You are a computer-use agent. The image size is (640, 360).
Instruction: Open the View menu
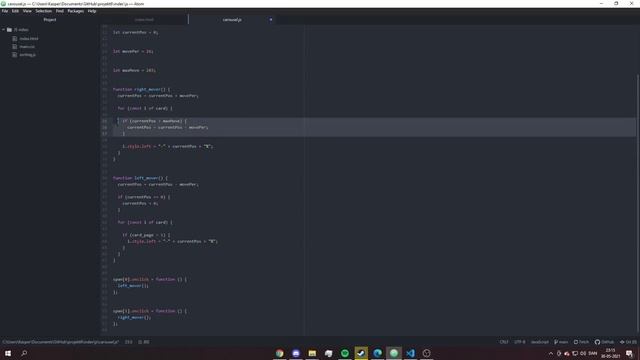click(x=27, y=11)
